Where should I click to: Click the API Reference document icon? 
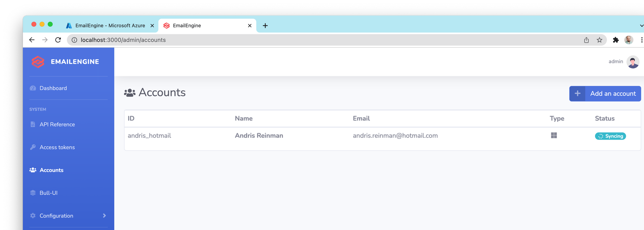(x=33, y=124)
